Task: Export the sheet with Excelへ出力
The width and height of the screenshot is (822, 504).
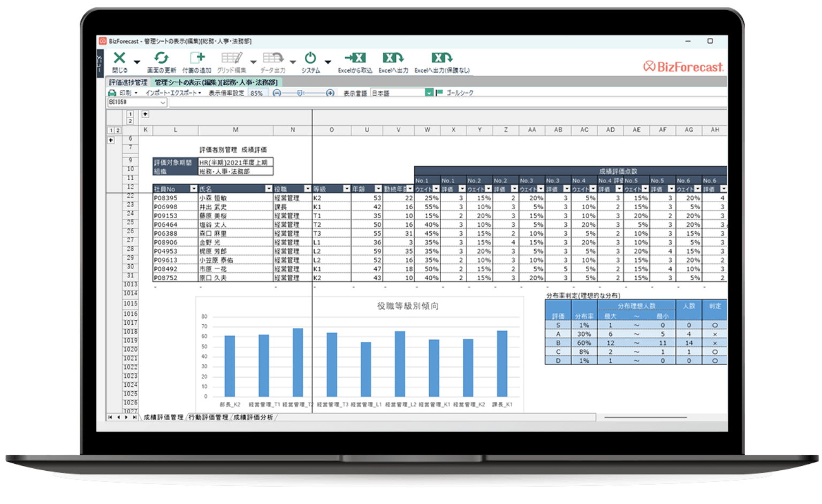Action: point(393,60)
